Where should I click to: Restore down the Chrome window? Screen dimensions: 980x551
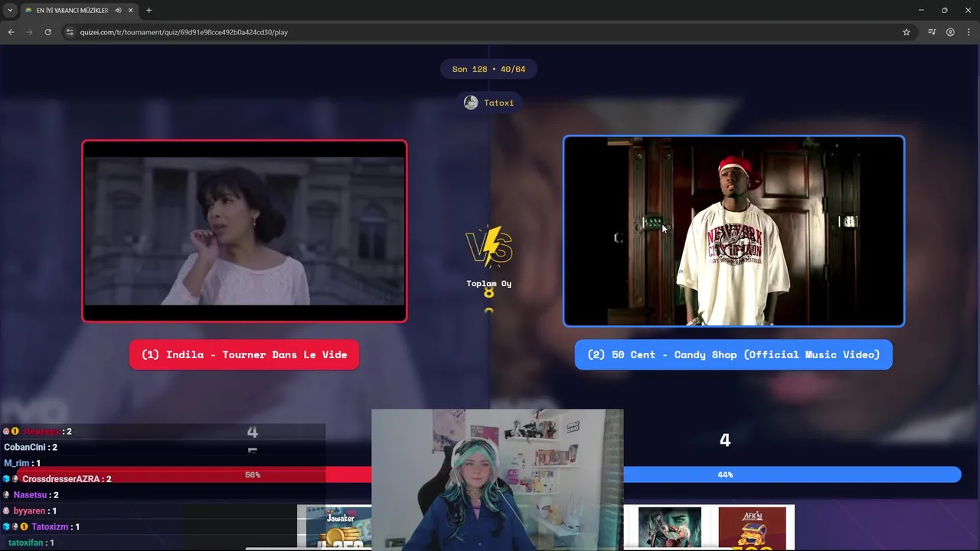[x=945, y=10]
